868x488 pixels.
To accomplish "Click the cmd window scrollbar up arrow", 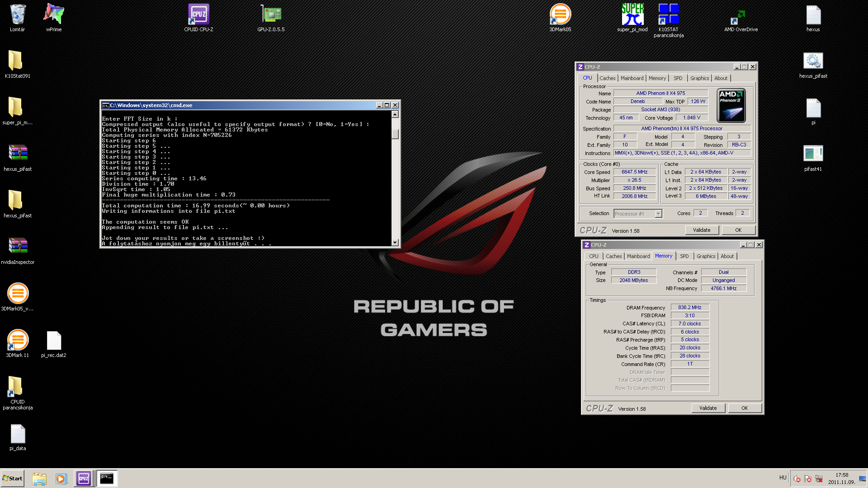I will pyautogui.click(x=395, y=114).
